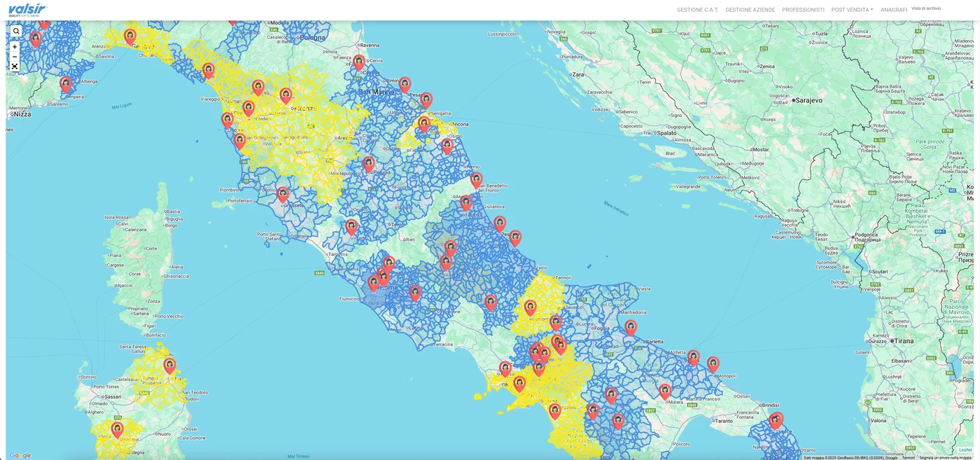Screen dimensions: 980x460
Task: Click Segnala un errore nella mappa
Action: [945, 457]
